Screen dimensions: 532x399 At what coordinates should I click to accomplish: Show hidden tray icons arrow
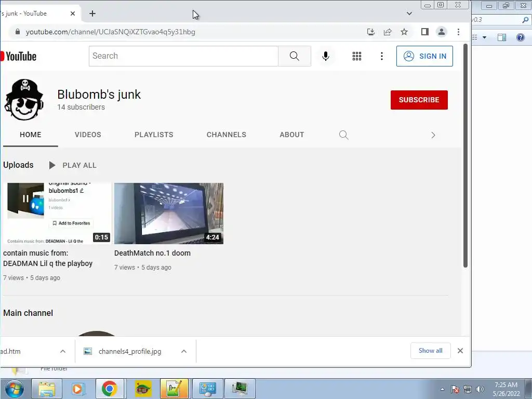(442, 389)
